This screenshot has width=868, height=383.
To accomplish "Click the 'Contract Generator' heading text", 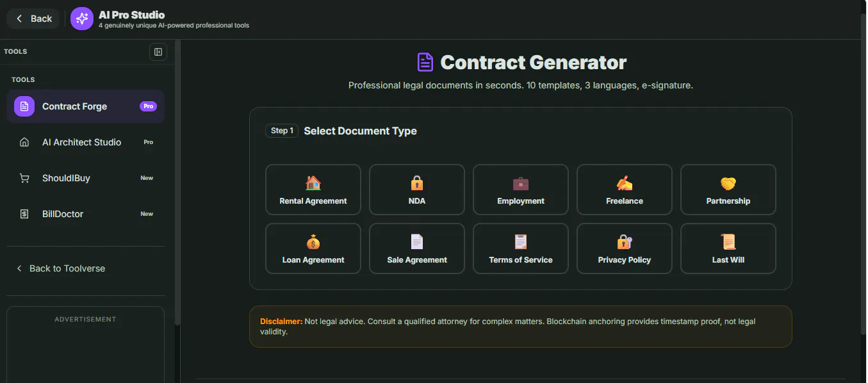I will [x=534, y=62].
